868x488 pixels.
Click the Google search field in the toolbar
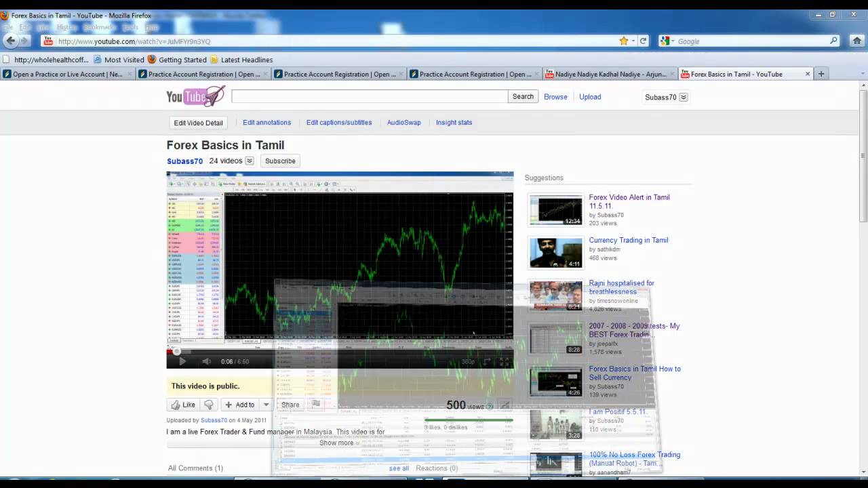[751, 41]
